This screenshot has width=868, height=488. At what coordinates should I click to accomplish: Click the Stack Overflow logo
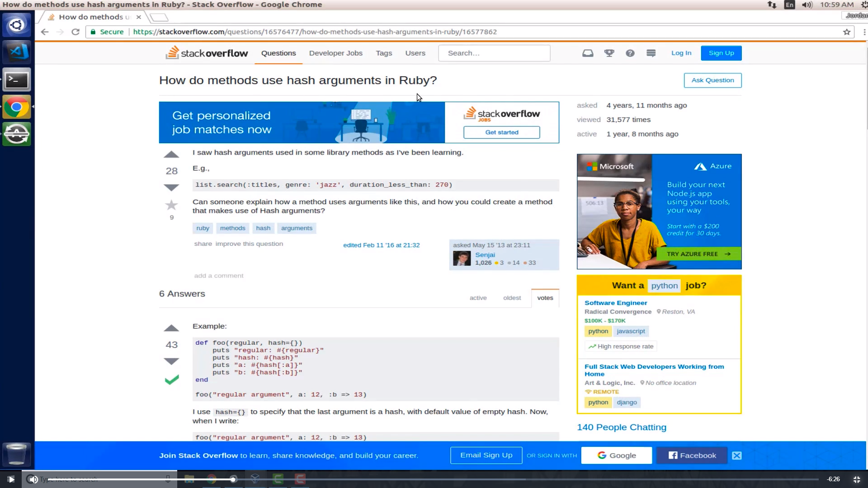[x=207, y=53]
